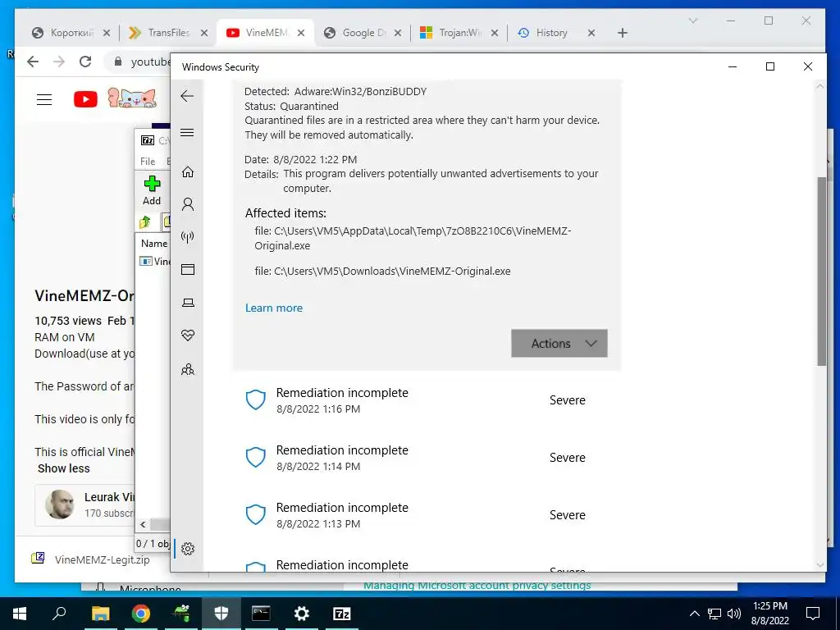Open Firewall & network protection icon
Image resolution: width=840 pixels, height=630 pixels.
[188, 237]
